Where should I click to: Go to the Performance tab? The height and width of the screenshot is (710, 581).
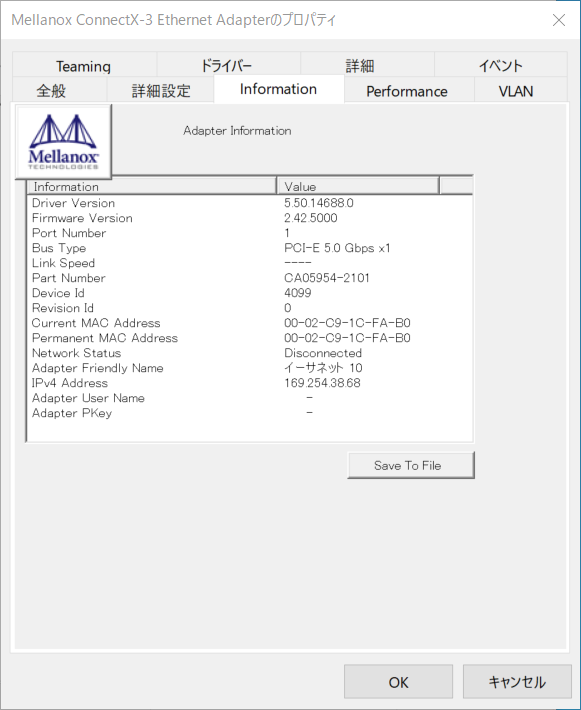click(x=409, y=91)
